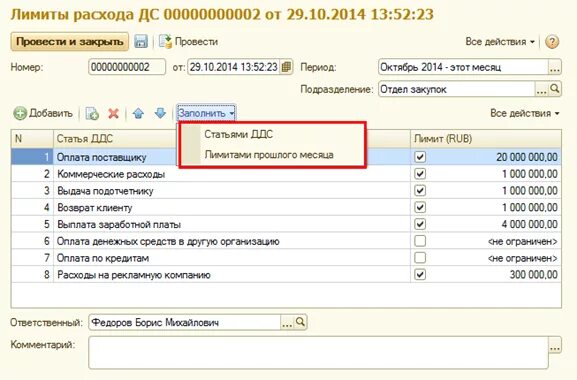Click the limit value 300 000,00
This screenshot has height=380, width=577.
534,274
